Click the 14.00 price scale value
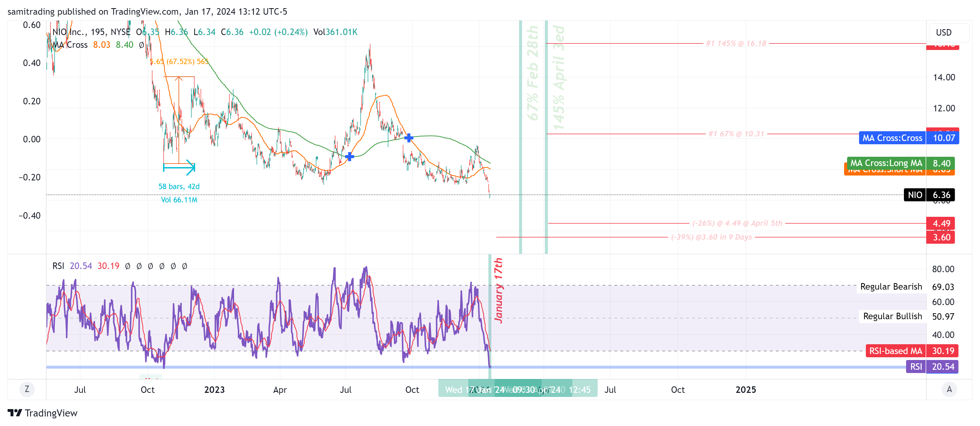Screen dimensions: 980x426 coord(944,77)
